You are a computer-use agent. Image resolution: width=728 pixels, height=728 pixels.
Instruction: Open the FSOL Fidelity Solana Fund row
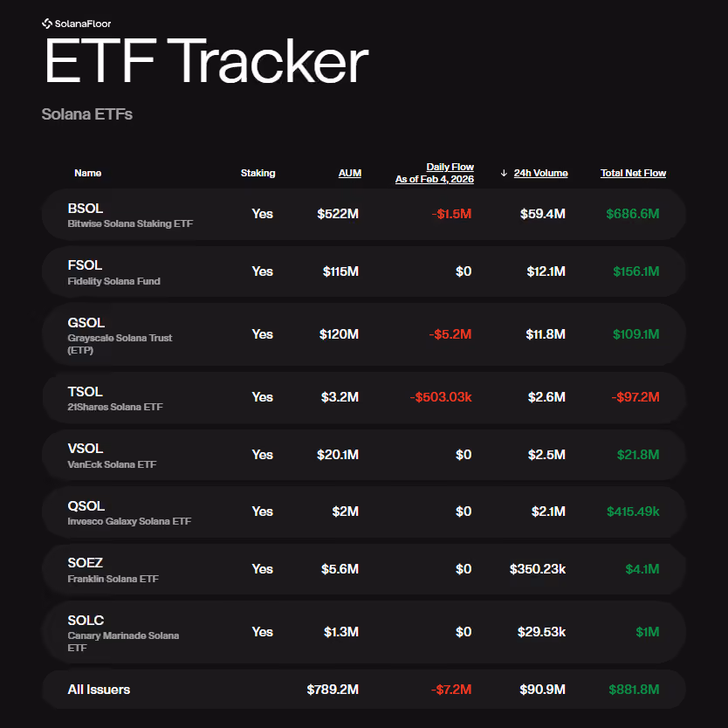point(363,271)
